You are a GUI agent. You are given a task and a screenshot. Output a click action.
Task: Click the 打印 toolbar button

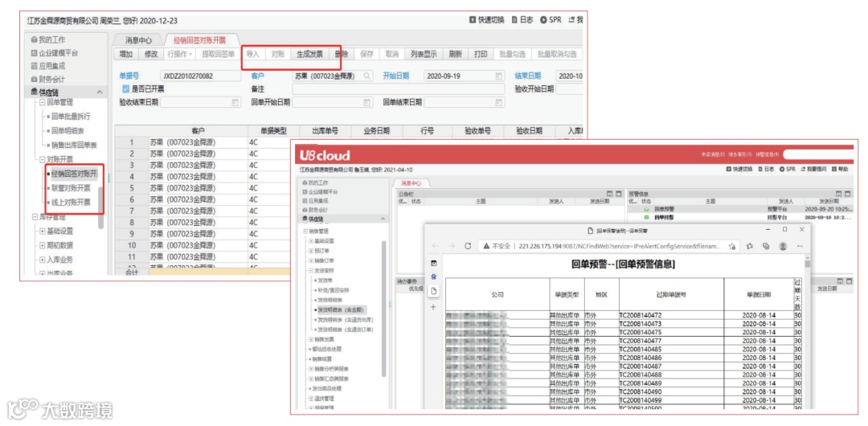[481, 55]
